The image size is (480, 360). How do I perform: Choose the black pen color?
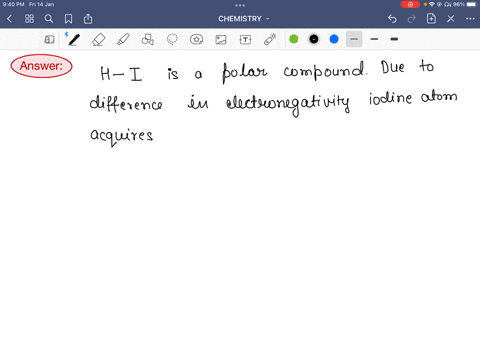314,39
